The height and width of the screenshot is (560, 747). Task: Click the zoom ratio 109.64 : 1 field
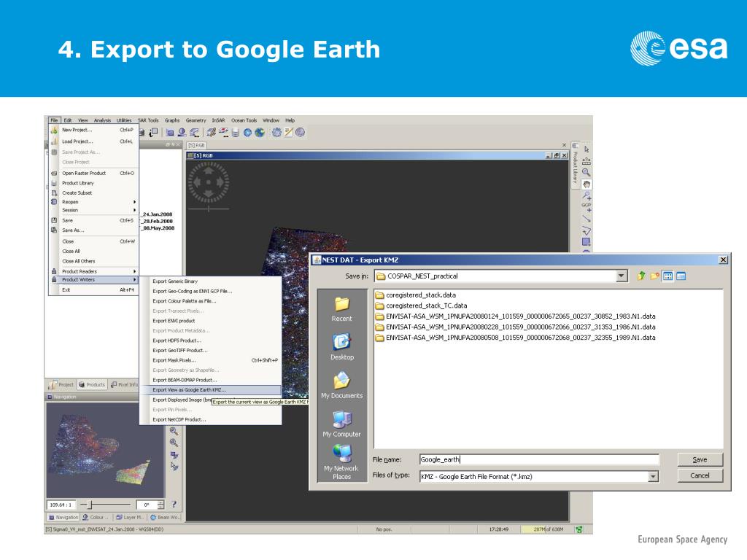pyautogui.click(x=61, y=505)
